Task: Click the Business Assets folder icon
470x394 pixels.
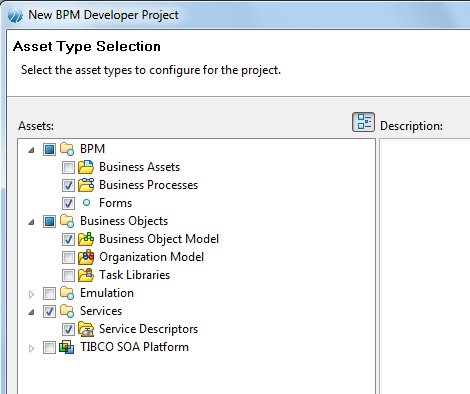Action: (x=86, y=167)
